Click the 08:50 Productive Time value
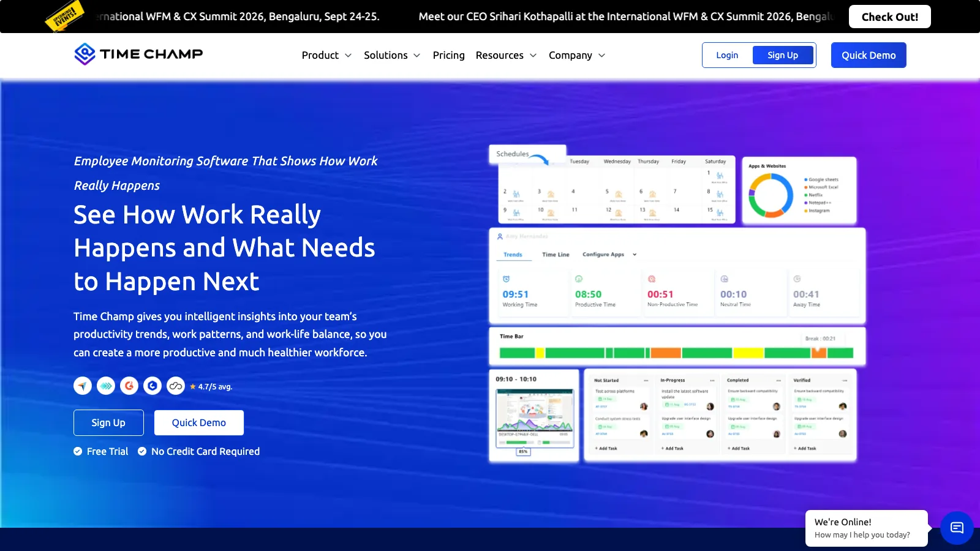Screen dimensions: 980x551 tap(588, 294)
